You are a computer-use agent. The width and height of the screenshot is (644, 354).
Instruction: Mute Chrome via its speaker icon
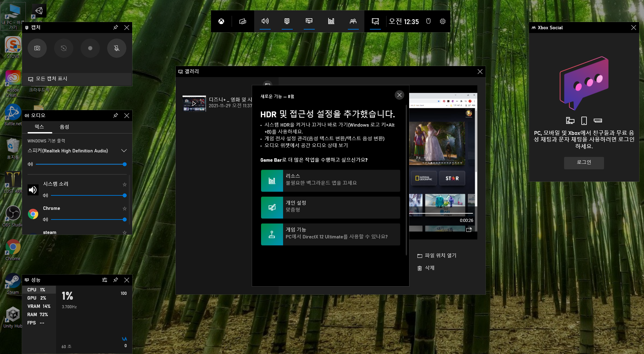45,219
